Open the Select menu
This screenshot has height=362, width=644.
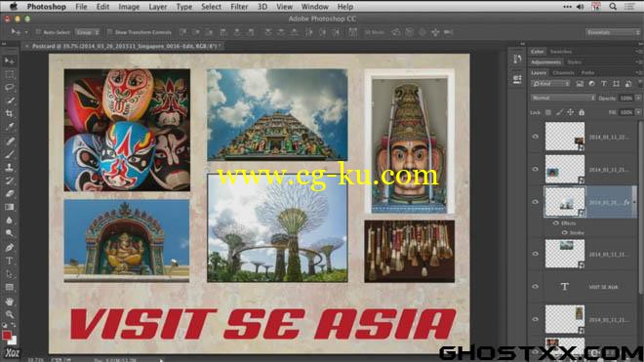pos(211,7)
